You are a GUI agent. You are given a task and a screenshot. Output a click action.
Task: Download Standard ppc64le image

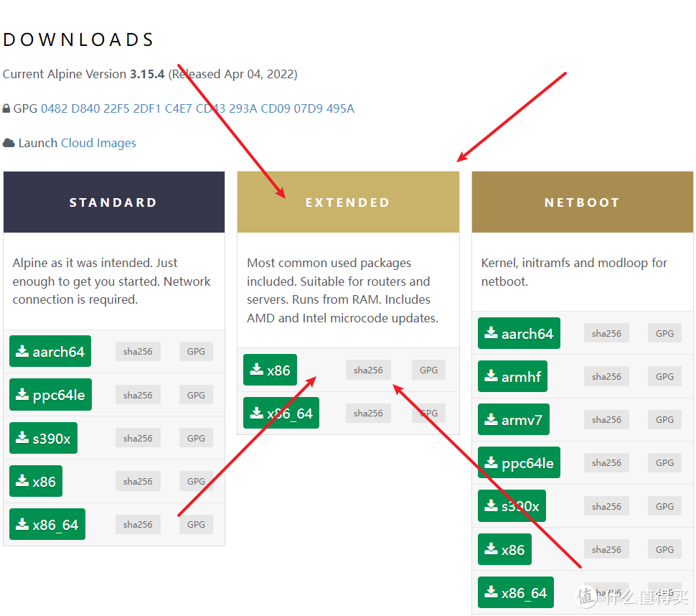pos(50,395)
